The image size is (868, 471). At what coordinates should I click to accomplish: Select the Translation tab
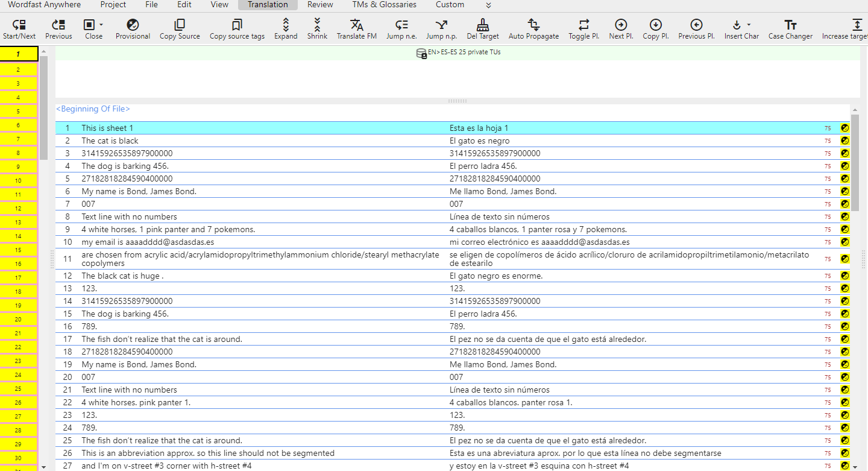click(268, 5)
